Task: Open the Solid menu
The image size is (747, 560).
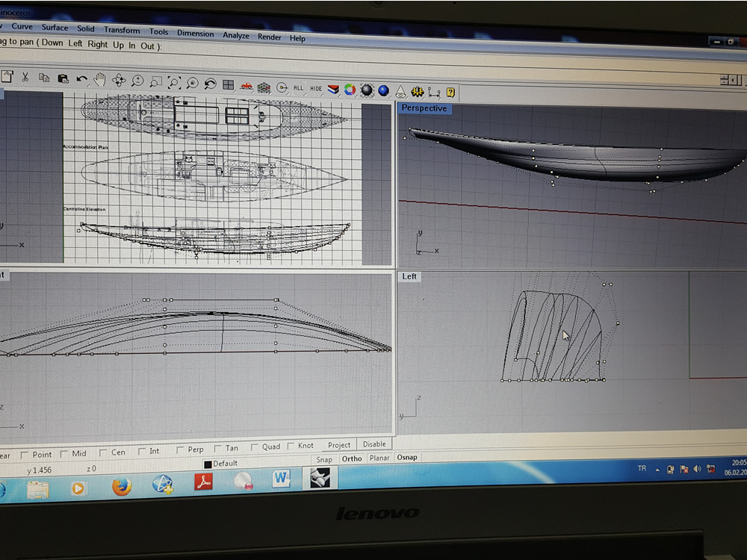Action: pyautogui.click(x=86, y=28)
